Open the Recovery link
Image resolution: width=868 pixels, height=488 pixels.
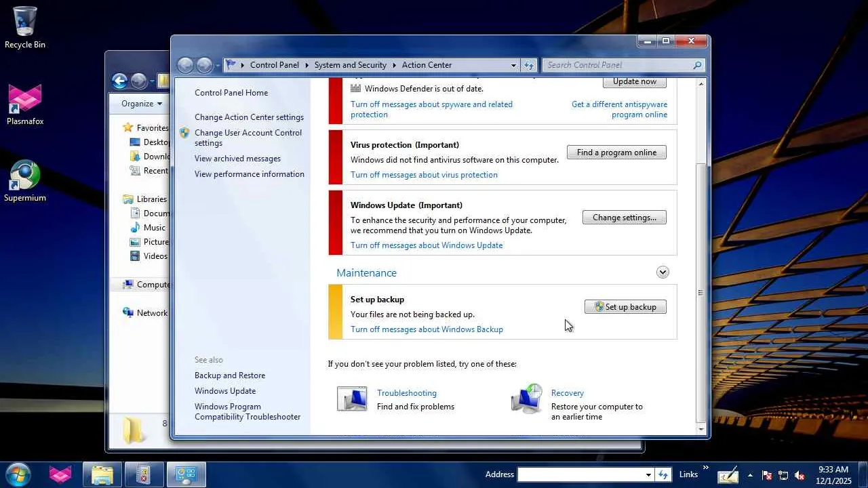[568, 393]
